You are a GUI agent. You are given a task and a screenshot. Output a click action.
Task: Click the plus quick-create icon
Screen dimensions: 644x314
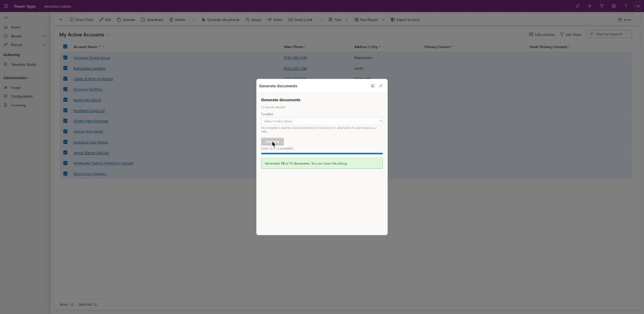[x=589, y=6]
